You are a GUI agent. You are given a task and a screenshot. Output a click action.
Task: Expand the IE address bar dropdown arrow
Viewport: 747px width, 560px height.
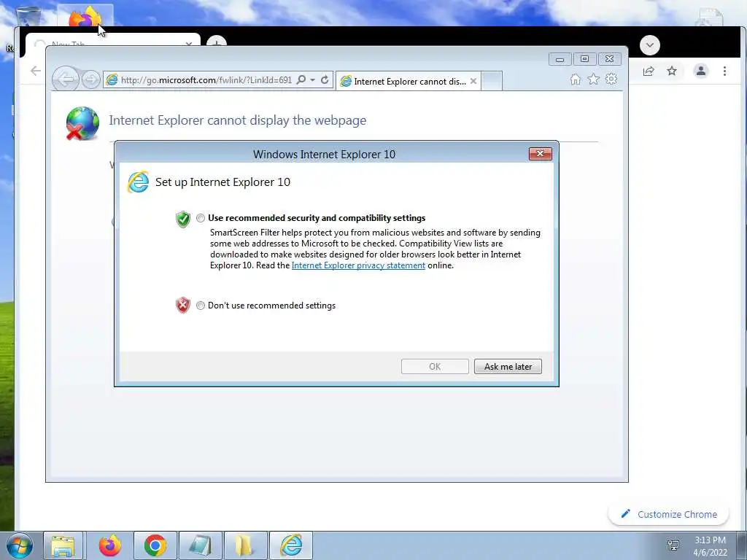click(312, 80)
